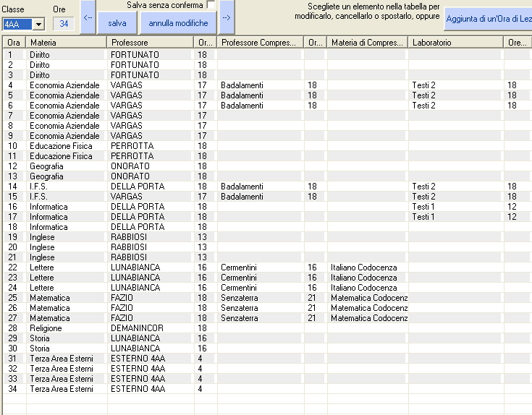
Task: Sort by the Materia column header
Action: [67, 43]
